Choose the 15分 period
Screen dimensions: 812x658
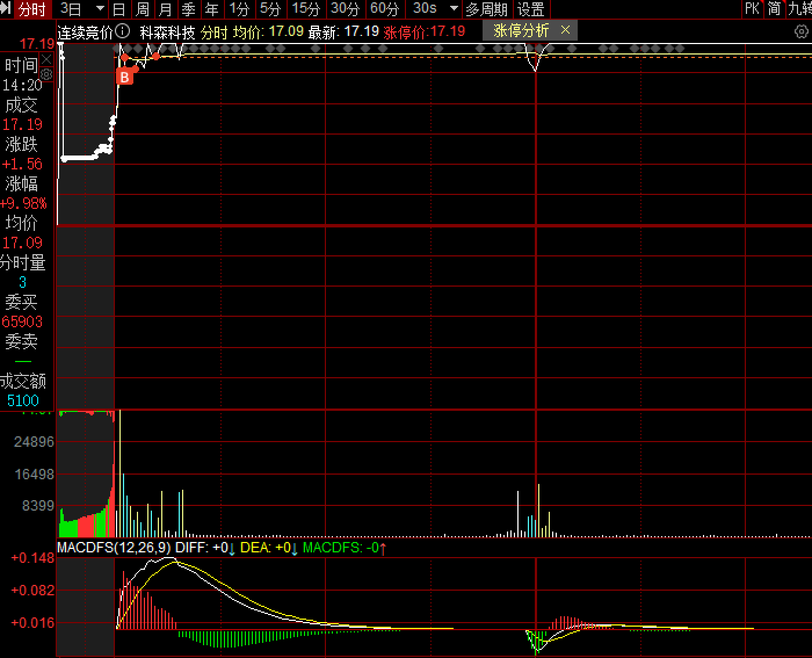point(306,9)
